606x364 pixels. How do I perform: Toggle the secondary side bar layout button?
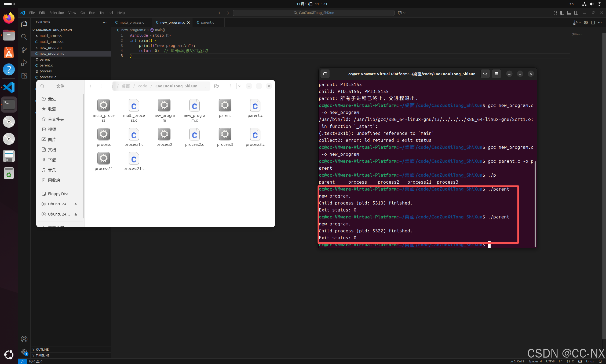[x=576, y=13]
